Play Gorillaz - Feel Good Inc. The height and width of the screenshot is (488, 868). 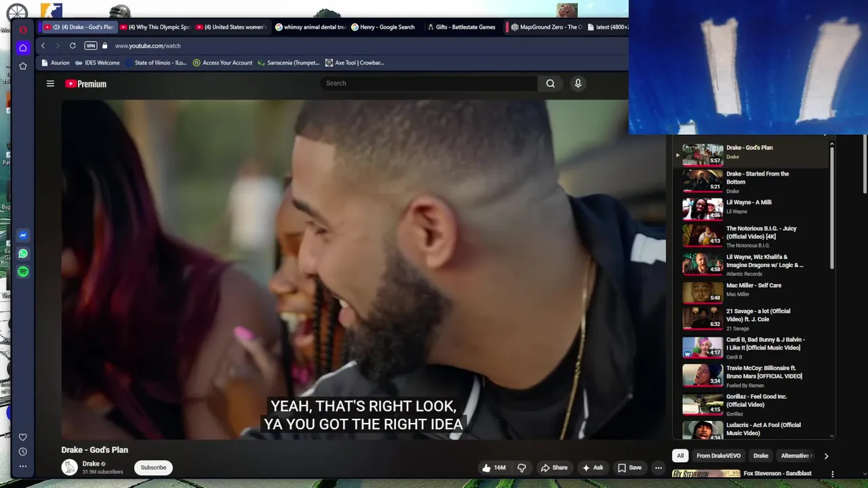752,404
